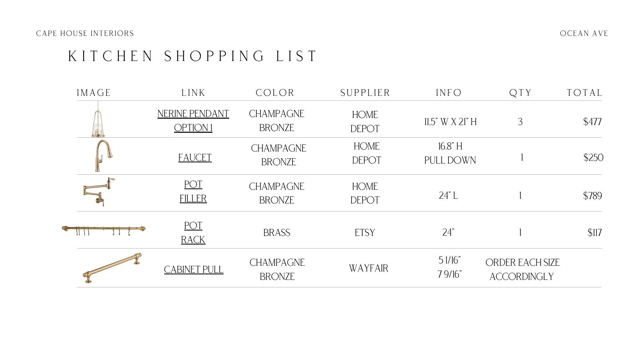Screen dimensions: 644x362
Task: Select the $789 pot filler total
Action: (592, 196)
